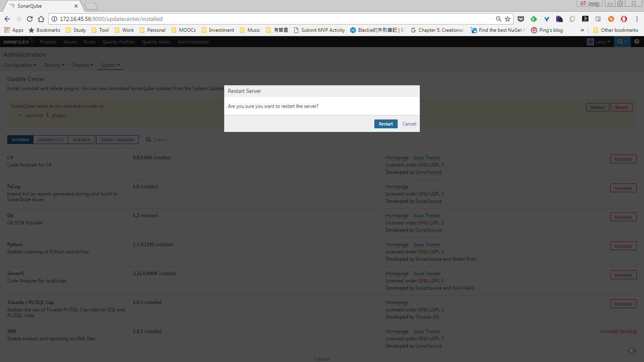The height and width of the screenshot is (362, 644).
Task: Cancel the Restart Server dialog
Action: click(x=409, y=124)
